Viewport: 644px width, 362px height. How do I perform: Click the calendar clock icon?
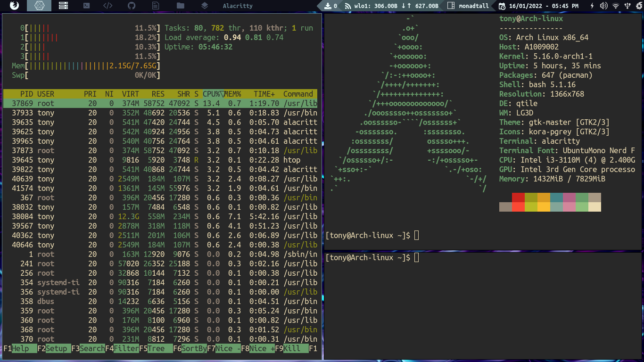[502, 6]
